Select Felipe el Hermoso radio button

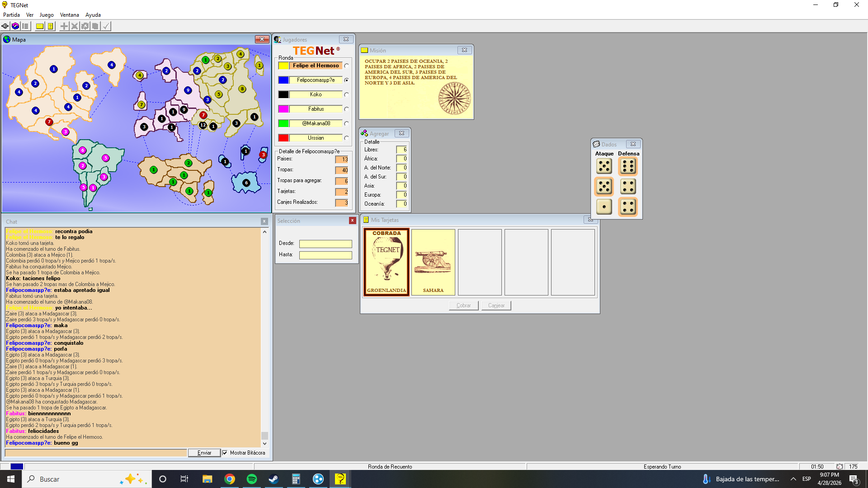pyautogui.click(x=346, y=66)
